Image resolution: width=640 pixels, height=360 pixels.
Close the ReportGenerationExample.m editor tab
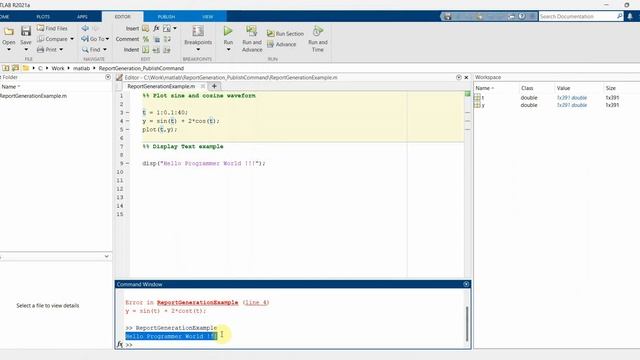point(203,86)
